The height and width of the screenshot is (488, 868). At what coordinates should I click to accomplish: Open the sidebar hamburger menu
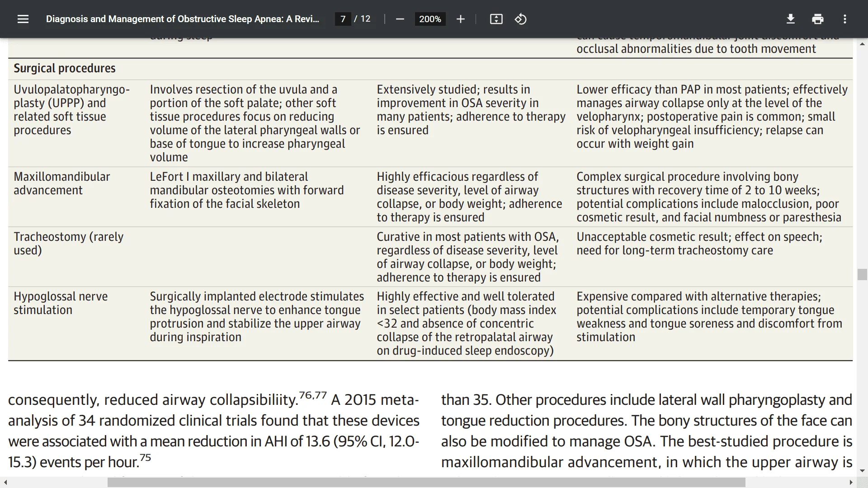[x=23, y=19]
